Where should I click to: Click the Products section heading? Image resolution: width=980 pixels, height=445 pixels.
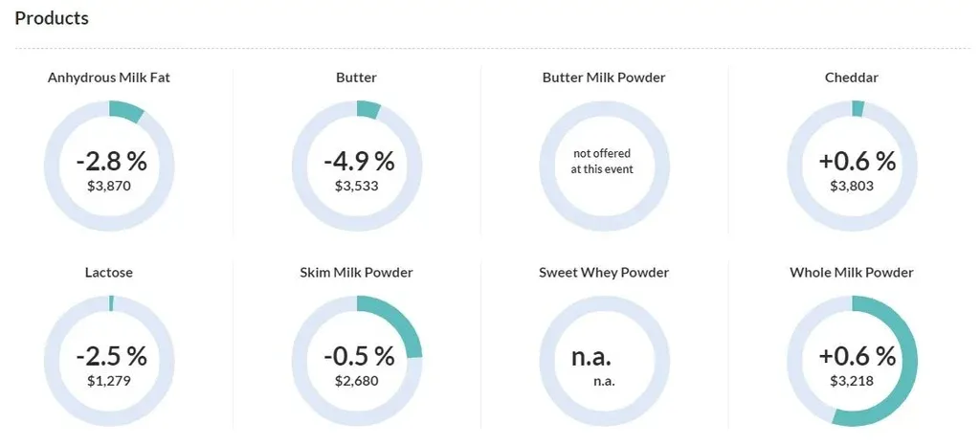point(52,18)
